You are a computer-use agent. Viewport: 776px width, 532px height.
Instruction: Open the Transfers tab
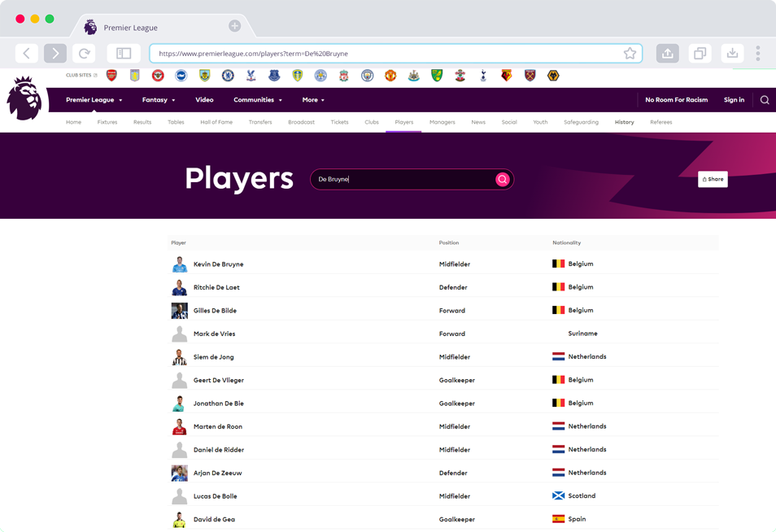click(x=260, y=122)
